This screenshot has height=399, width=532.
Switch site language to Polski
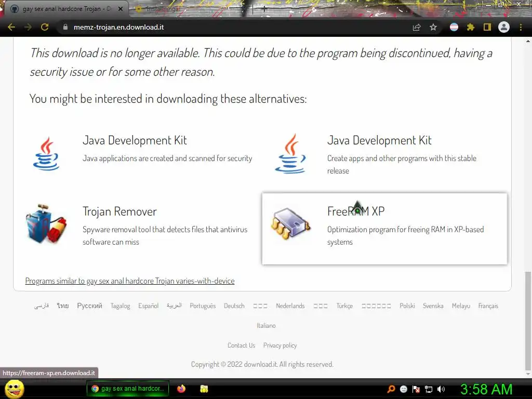click(x=407, y=305)
